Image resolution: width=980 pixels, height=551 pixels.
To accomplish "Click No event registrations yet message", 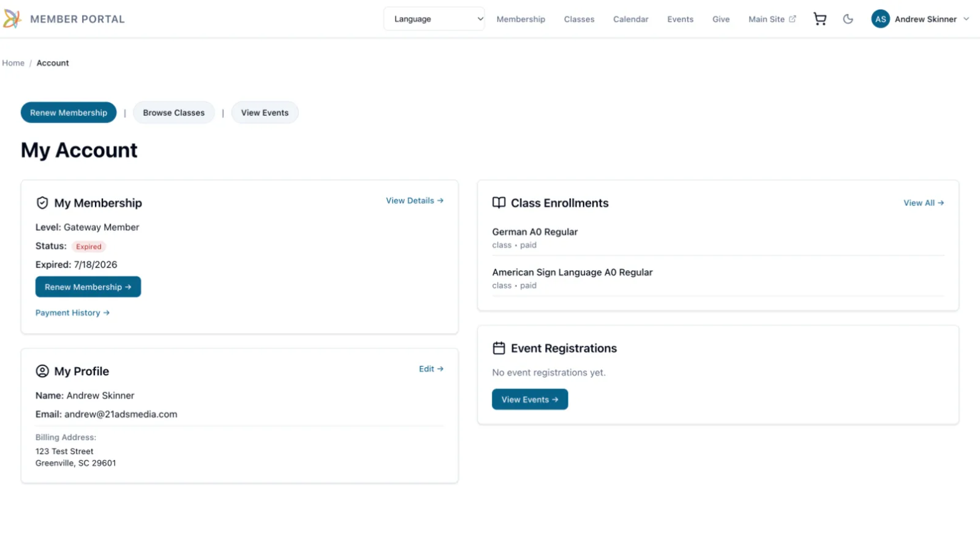I will [x=549, y=373].
